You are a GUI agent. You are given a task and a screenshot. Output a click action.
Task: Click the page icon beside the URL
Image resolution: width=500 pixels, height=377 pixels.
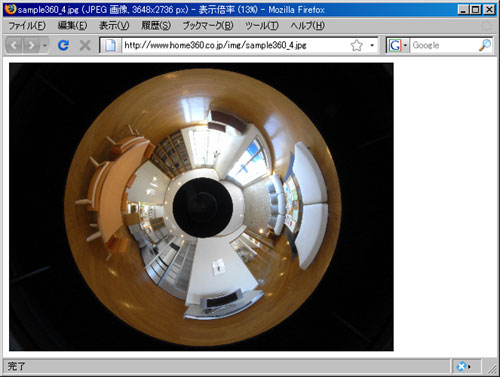[110, 45]
